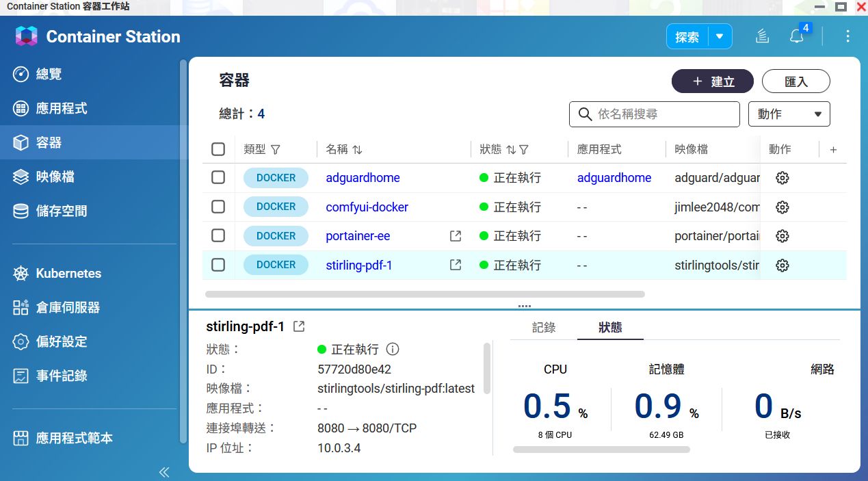Collapse the sidebar with double-chevron icon
868x481 pixels.
pos(164,471)
